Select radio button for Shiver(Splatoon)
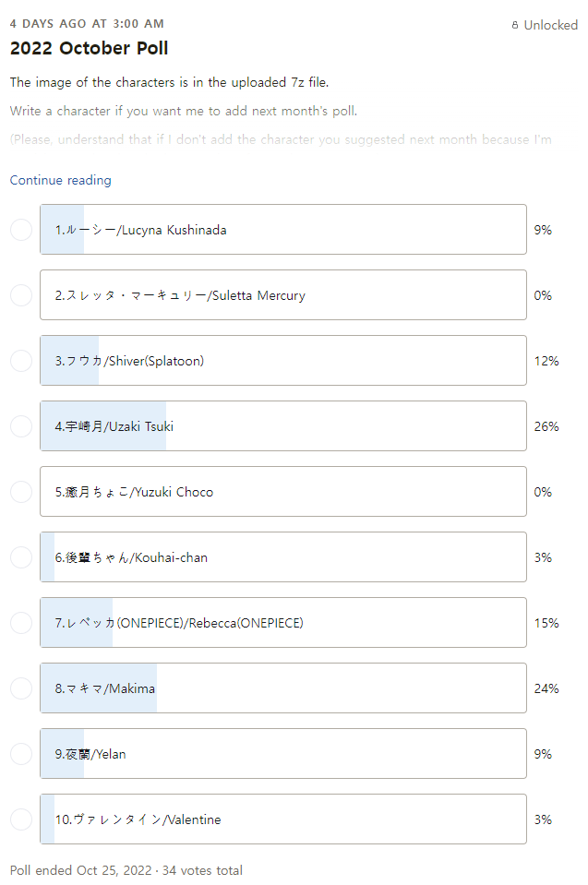Image resolution: width=588 pixels, height=885 pixels. [x=21, y=361]
